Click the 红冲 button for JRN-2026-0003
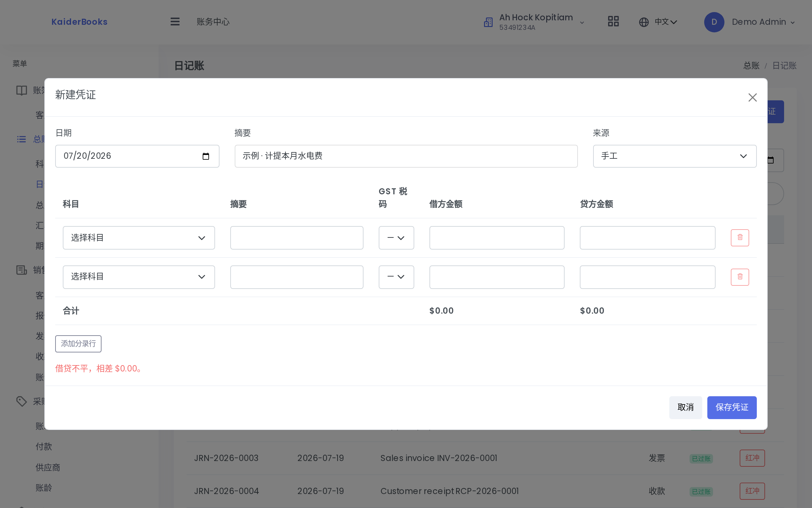This screenshot has width=812, height=508. 752,458
